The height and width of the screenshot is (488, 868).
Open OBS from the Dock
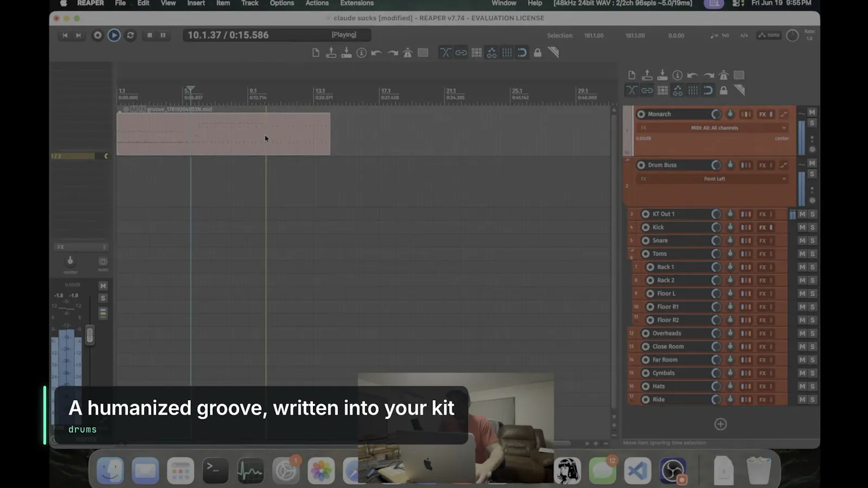pos(673,470)
